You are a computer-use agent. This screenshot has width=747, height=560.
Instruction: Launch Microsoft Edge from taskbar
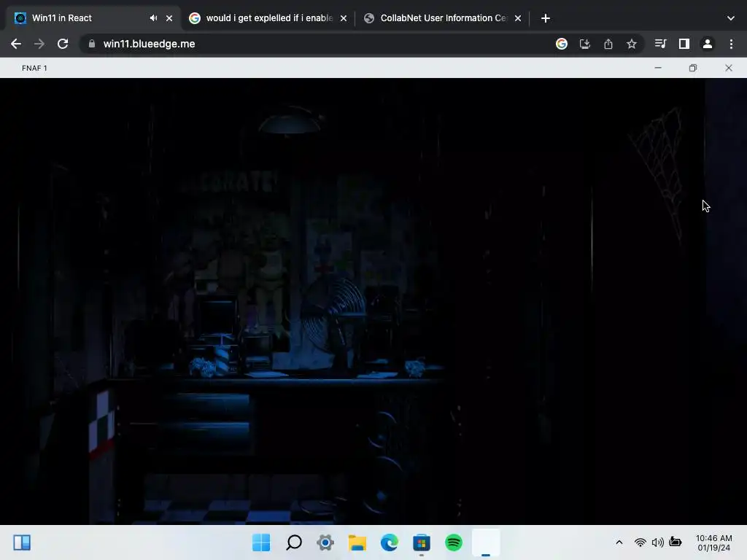point(390,542)
